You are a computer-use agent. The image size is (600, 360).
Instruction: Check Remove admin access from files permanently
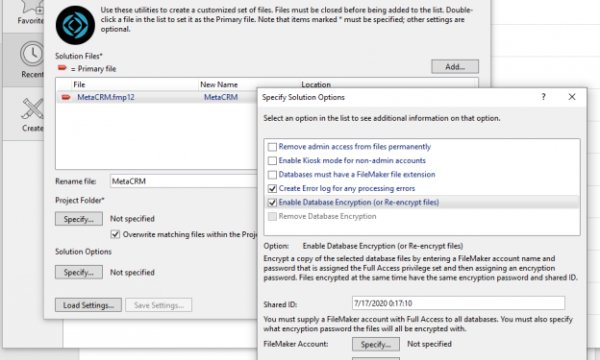tap(272, 147)
